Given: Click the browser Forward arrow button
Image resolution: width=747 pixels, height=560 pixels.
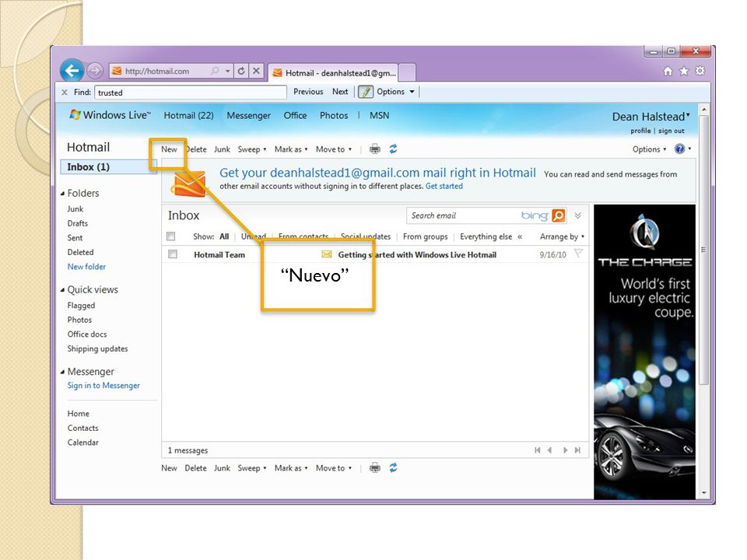Looking at the screenshot, I should point(95,71).
